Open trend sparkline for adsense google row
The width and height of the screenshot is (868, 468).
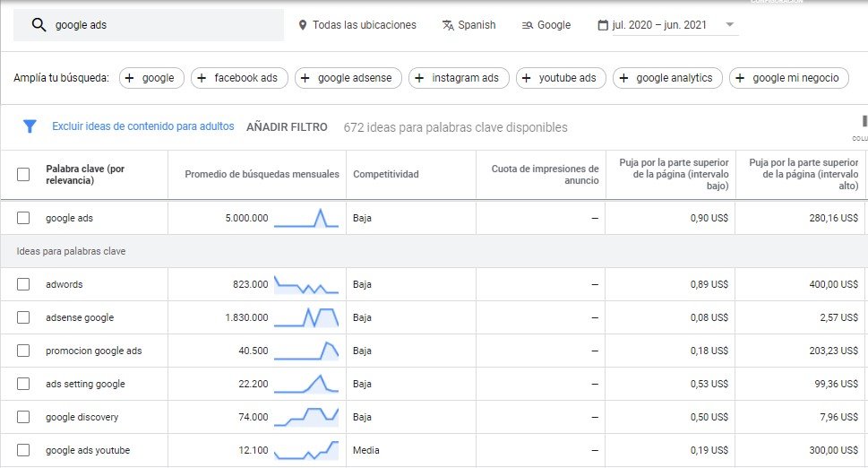tap(306, 317)
